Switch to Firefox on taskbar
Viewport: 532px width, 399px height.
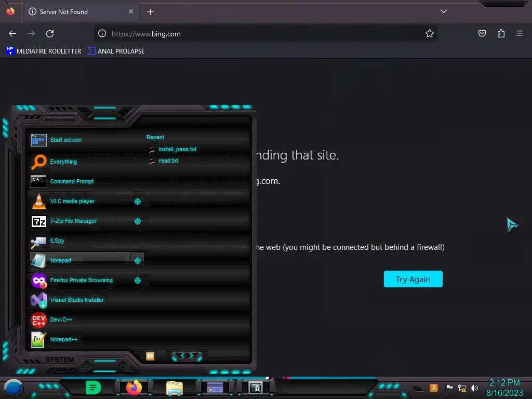click(x=134, y=388)
